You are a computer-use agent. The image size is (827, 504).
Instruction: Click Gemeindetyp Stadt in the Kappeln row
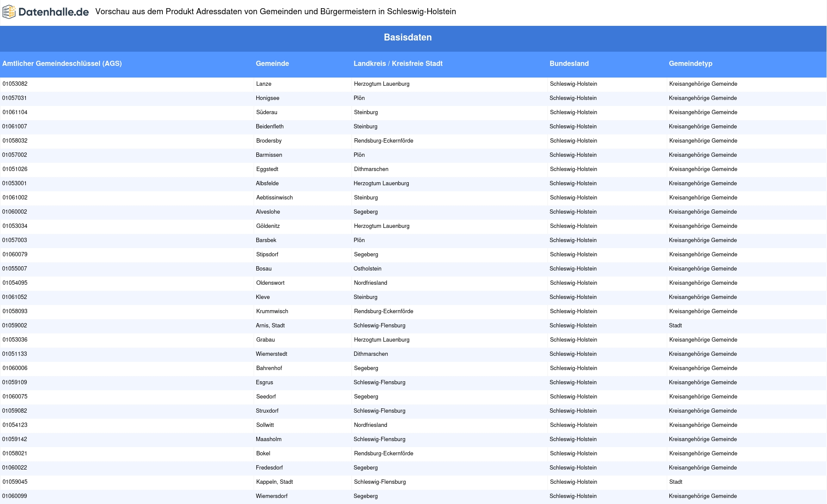click(676, 482)
